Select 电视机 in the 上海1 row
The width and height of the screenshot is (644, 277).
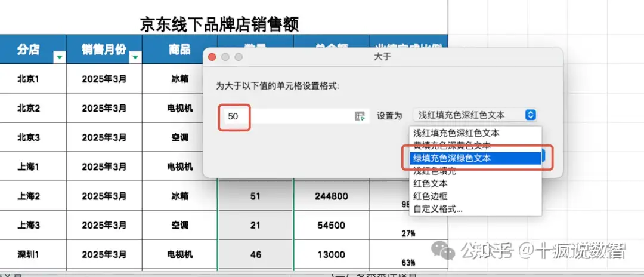pyautogui.click(x=180, y=167)
